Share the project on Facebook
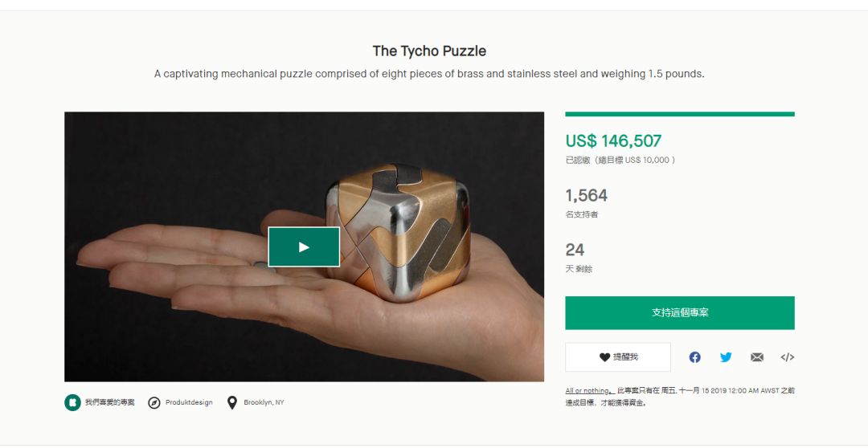 [x=694, y=357]
